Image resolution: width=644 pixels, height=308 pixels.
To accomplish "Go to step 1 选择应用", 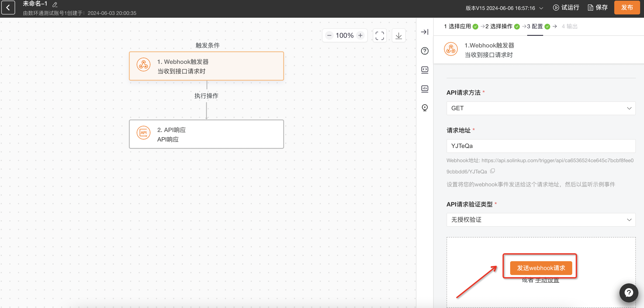I will coord(461,26).
